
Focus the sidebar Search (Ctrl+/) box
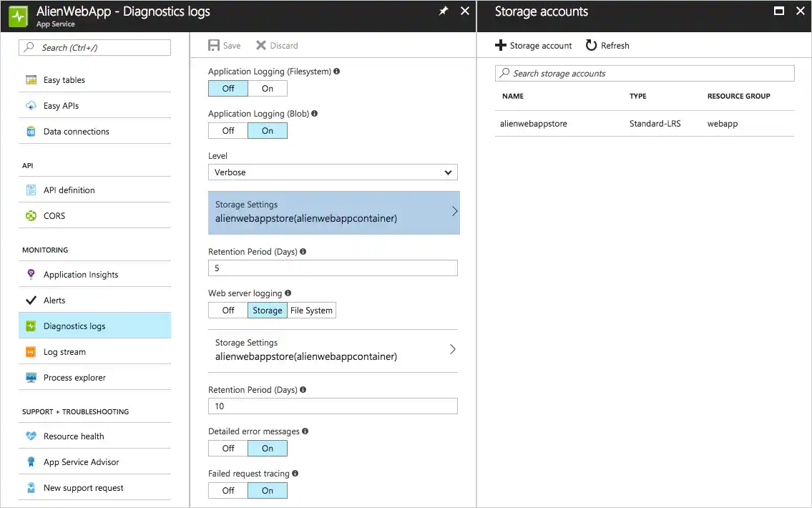pos(94,48)
